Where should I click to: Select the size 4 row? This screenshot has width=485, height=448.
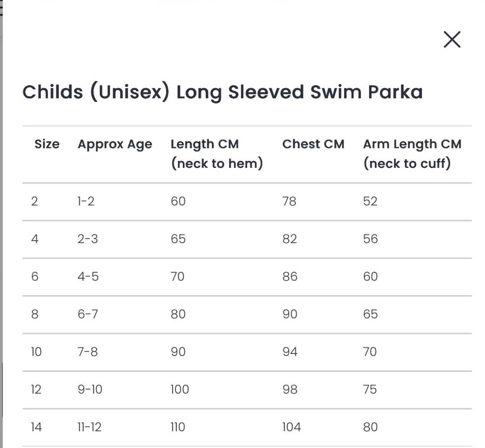pyautogui.click(x=34, y=239)
